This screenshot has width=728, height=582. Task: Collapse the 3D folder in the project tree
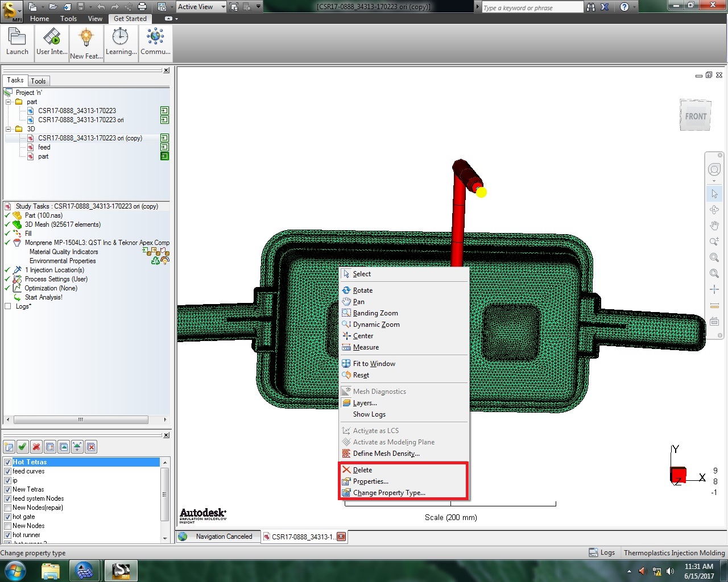pyautogui.click(x=9, y=129)
